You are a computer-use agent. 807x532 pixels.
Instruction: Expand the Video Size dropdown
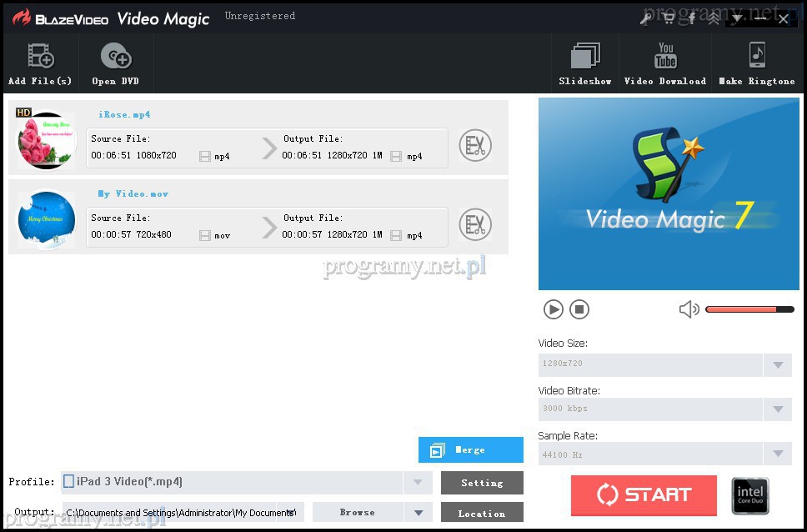777,365
